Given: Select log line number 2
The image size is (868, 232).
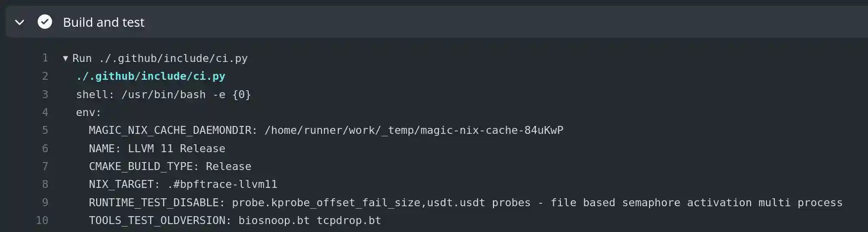Looking at the screenshot, I should pyautogui.click(x=45, y=76).
